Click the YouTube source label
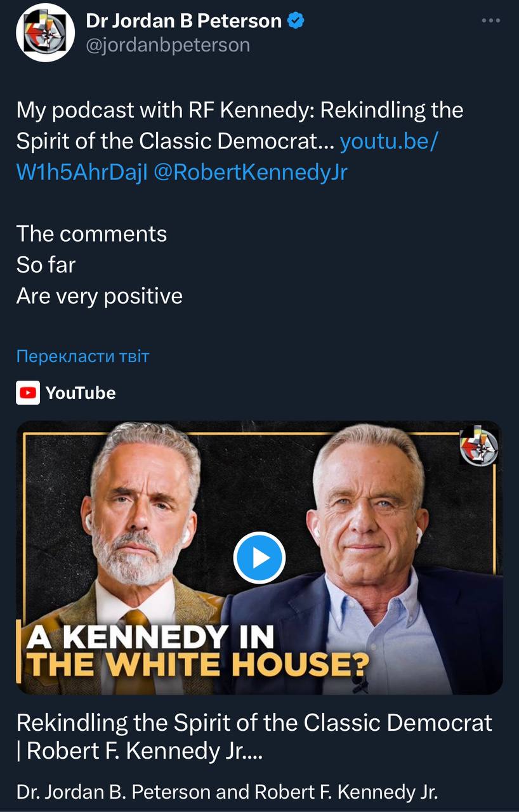This screenshot has height=812, width=519. tap(81, 393)
